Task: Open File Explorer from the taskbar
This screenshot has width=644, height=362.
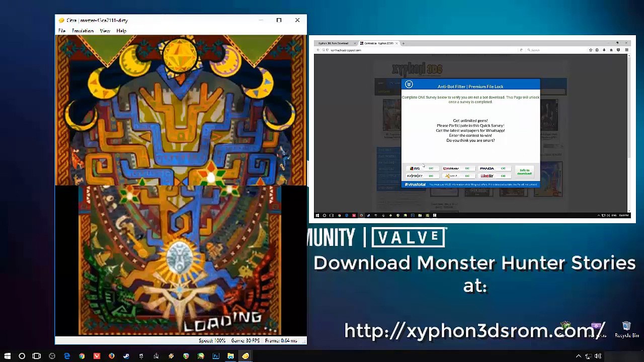Action: tap(230, 356)
